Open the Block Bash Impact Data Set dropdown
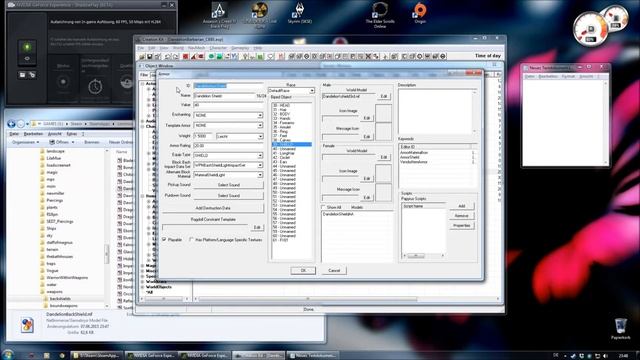The height and width of the screenshot is (360, 640). 260,165
